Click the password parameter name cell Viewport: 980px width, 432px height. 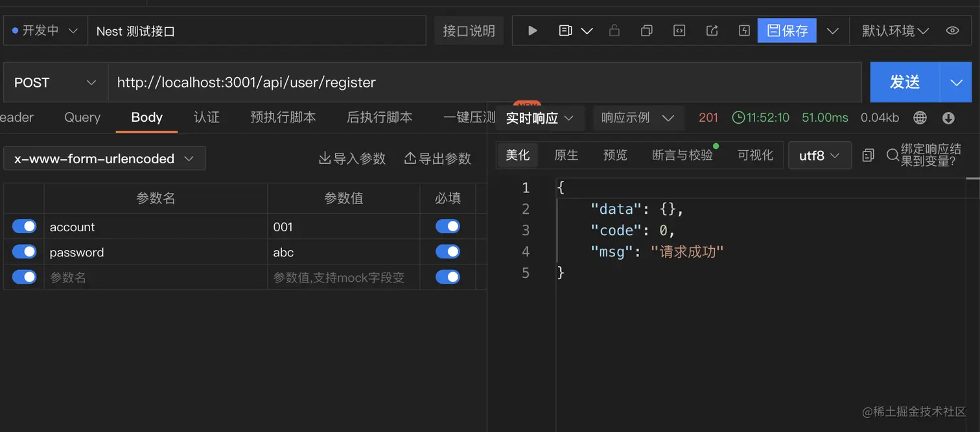coord(156,252)
